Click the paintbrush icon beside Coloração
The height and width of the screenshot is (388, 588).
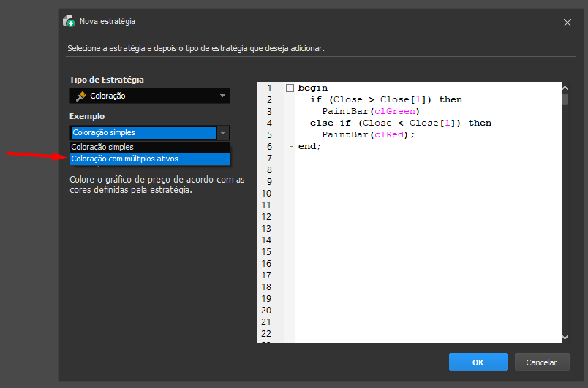(80, 96)
